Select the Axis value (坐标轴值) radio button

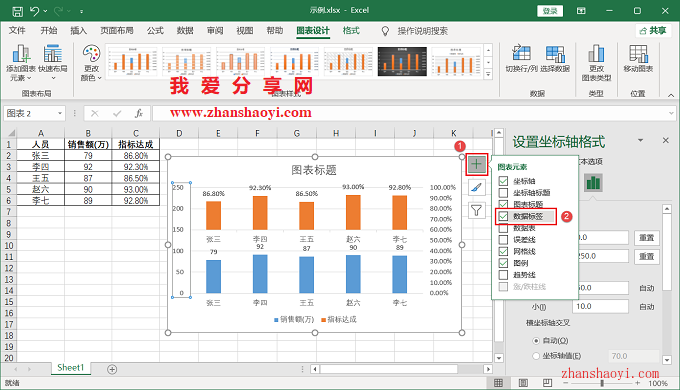point(536,356)
